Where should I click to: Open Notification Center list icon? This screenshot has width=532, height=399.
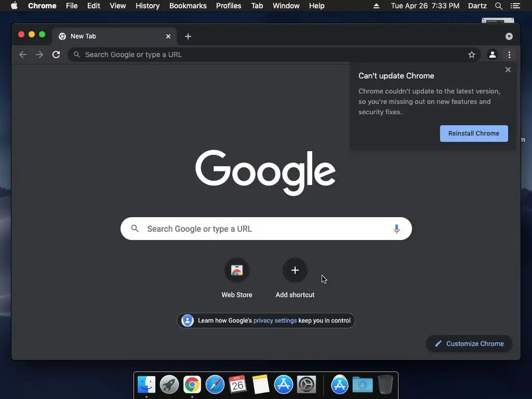pos(515,6)
